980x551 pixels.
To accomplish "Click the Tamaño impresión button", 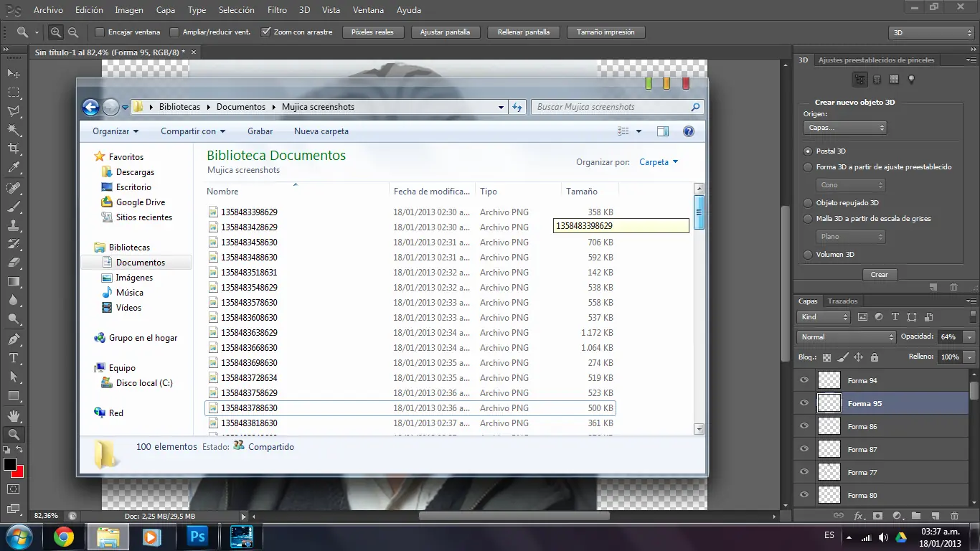I will coord(606,32).
